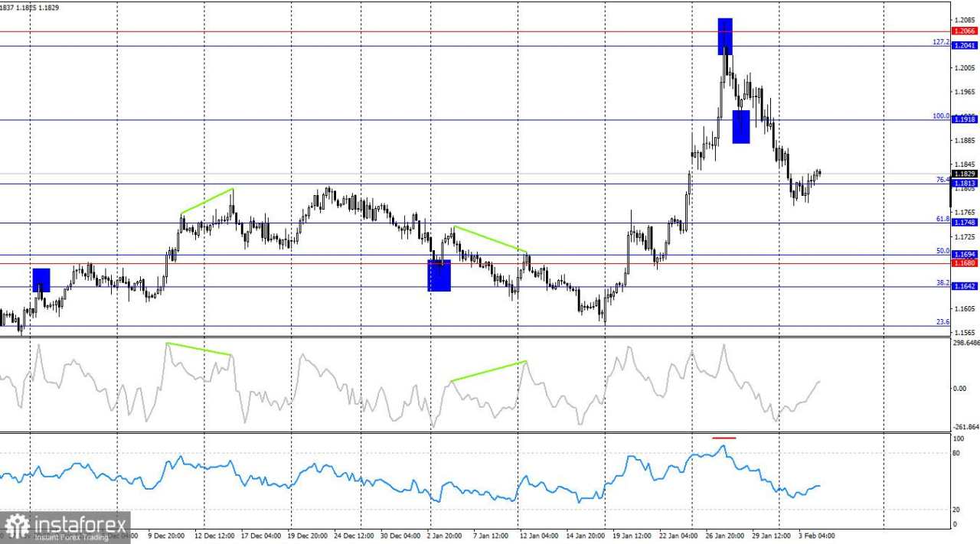Click the 3 Feb 04:00 date label

(x=815, y=536)
